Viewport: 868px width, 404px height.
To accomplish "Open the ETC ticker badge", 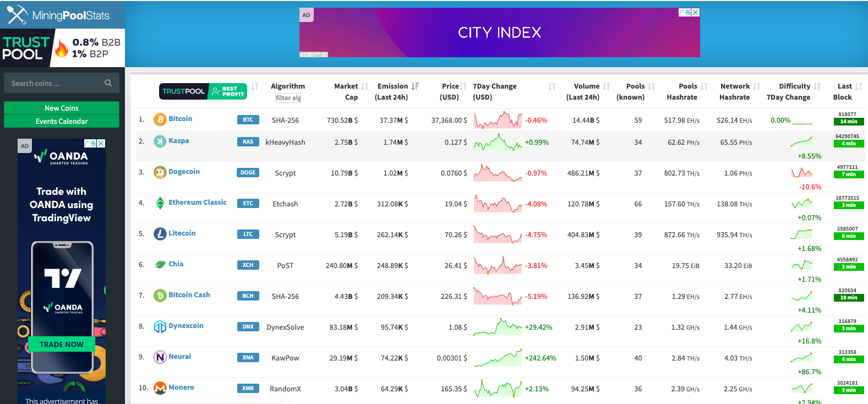I will (x=248, y=203).
